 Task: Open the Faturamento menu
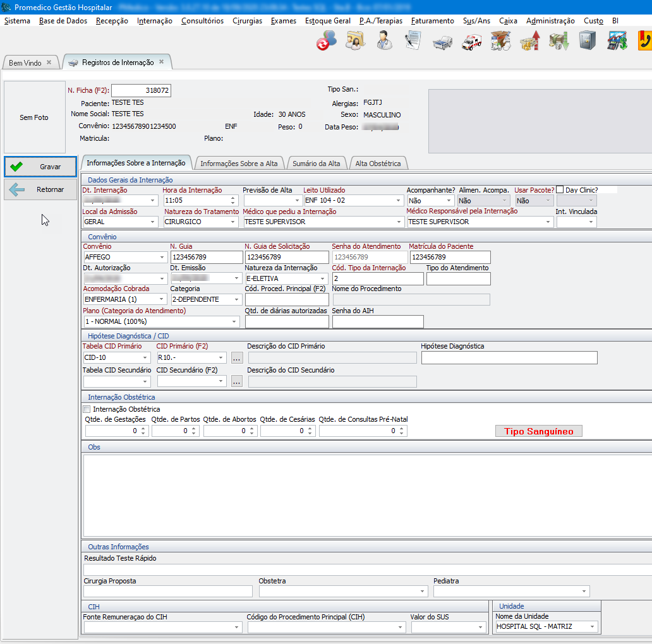432,21
